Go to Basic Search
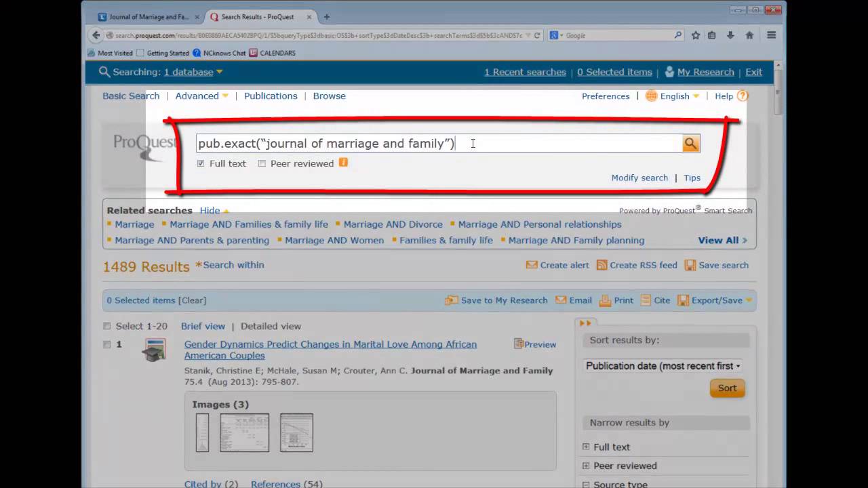 [x=131, y=96]
